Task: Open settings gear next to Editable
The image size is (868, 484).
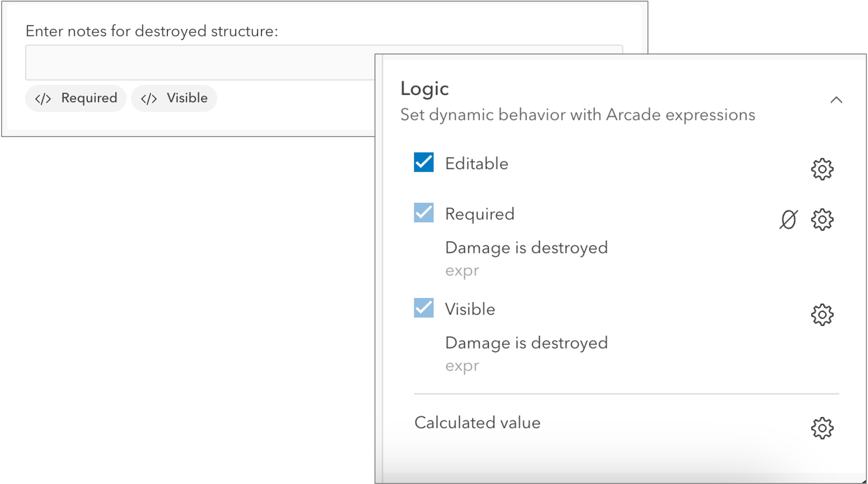Action: tap(822, 169)
